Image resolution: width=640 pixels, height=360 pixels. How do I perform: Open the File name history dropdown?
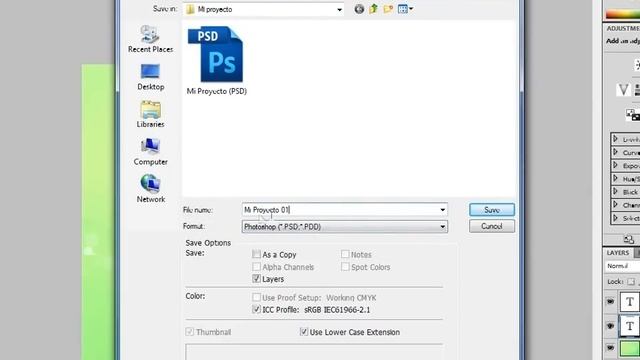point(442,210)
